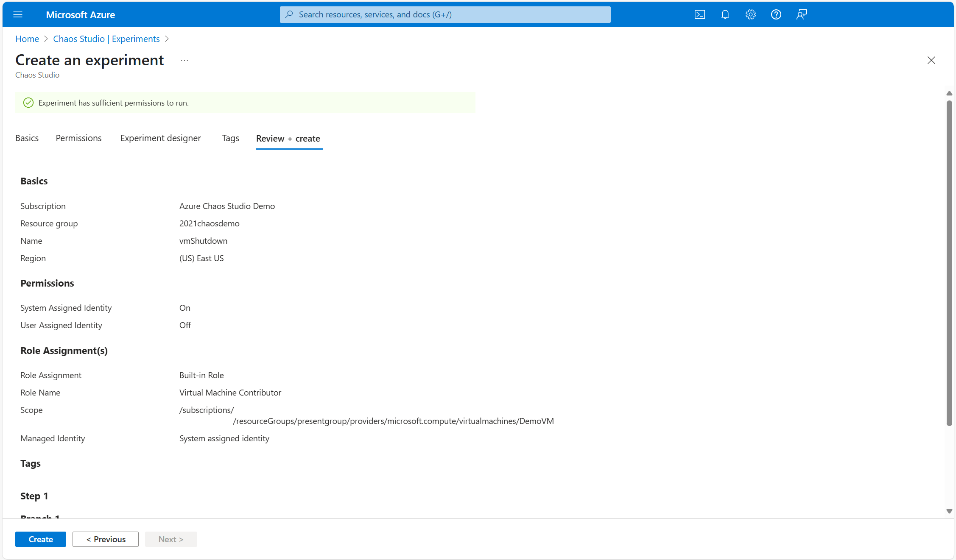Image resolution: width=956 pixels, height=560 pixels.
Task: Switch to the Permissions tab
Action: [78, 138]
